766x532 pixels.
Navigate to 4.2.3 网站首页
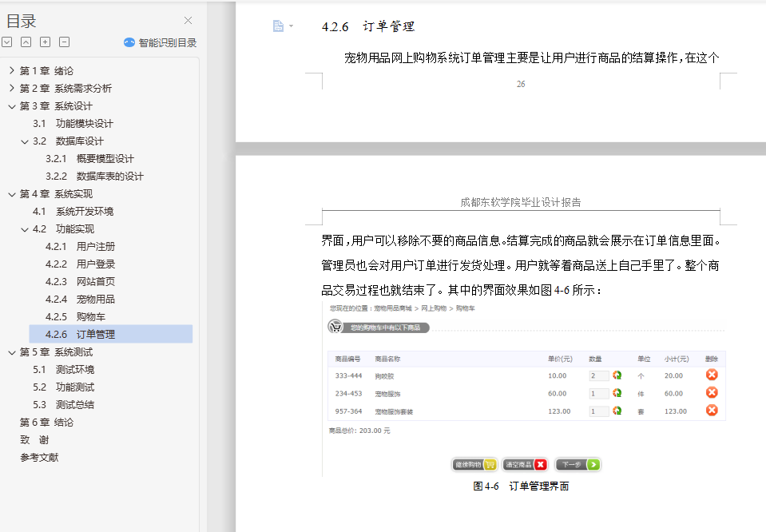point(80,282)
